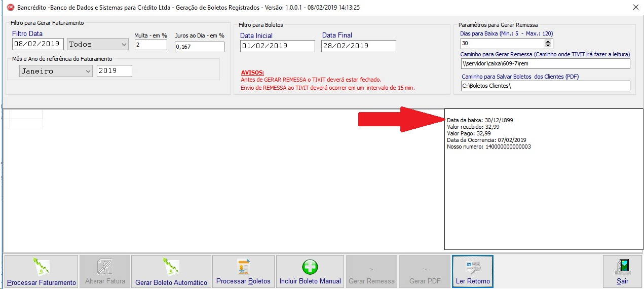The width and height of the screenshot is (644, 289).
Task: Click the Gerar PDF button
Action: (425, 272)
